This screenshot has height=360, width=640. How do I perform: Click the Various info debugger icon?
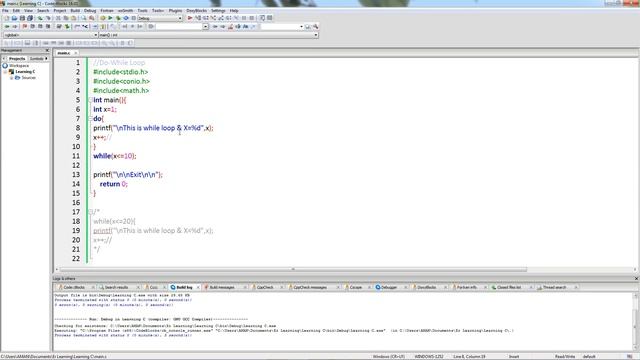(270, 18)
